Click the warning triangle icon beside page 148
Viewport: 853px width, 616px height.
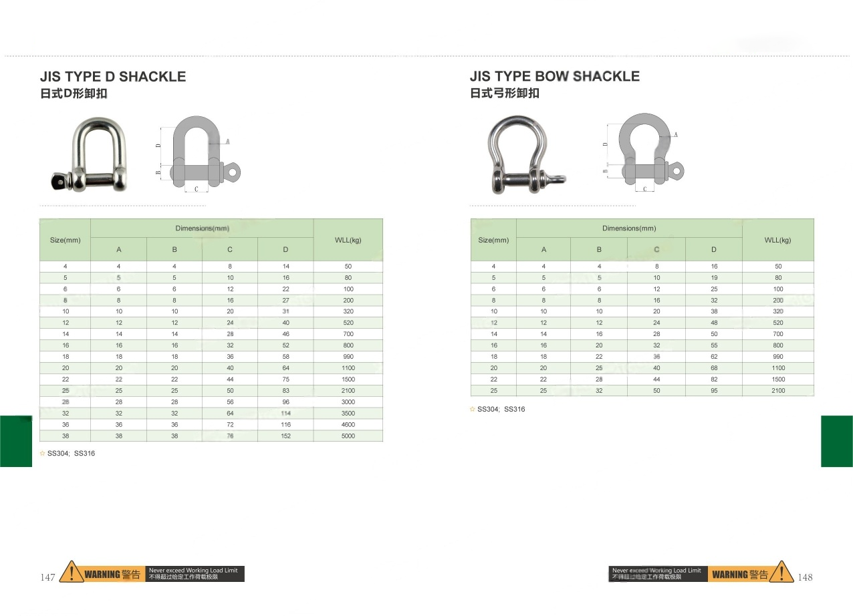(781, 573)
